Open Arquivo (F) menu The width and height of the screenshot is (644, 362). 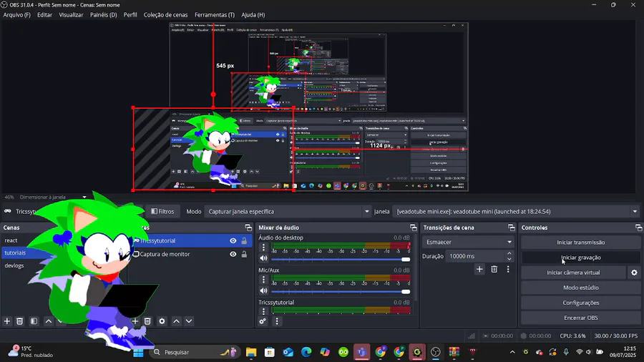coord(17,15)
